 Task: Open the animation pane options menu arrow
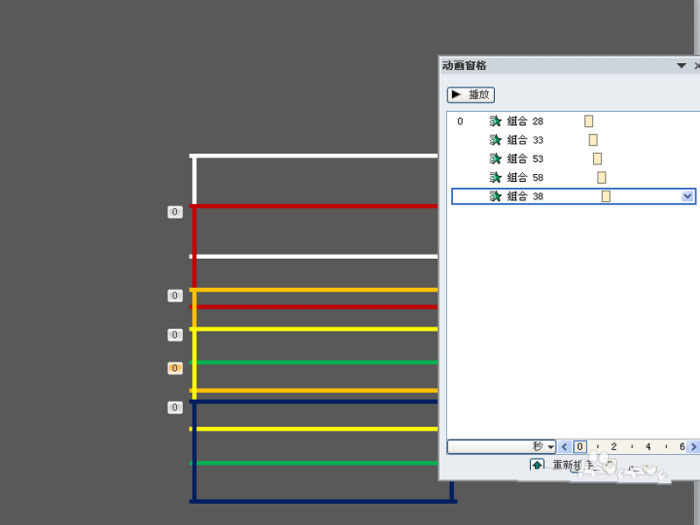[682, 66]
